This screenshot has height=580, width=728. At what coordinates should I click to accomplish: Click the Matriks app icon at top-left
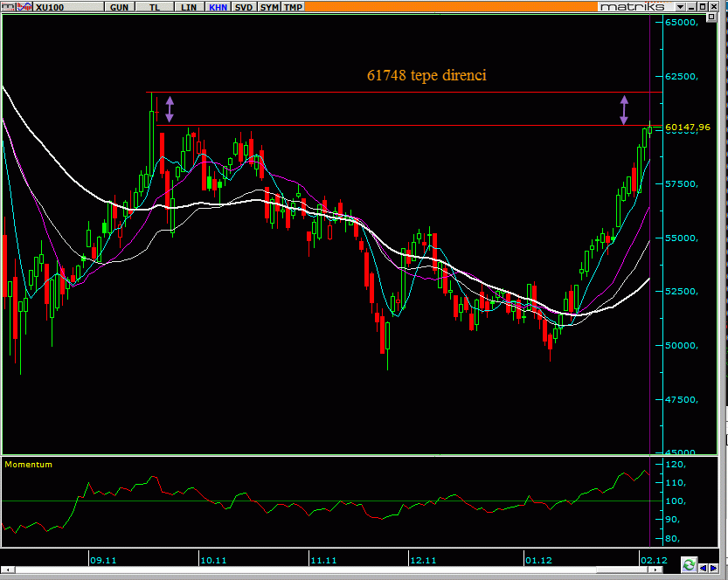pyautogui.click(x=6, y=6)
